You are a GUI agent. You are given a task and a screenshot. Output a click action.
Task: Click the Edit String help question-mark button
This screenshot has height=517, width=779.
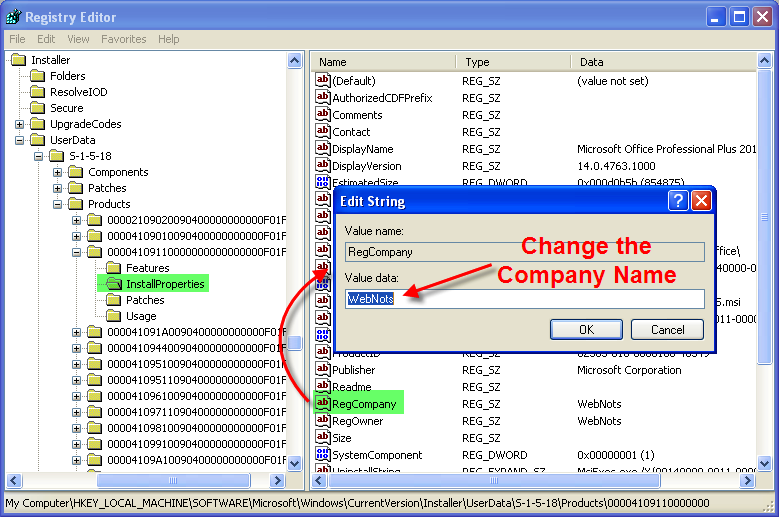tap(678, 201)
